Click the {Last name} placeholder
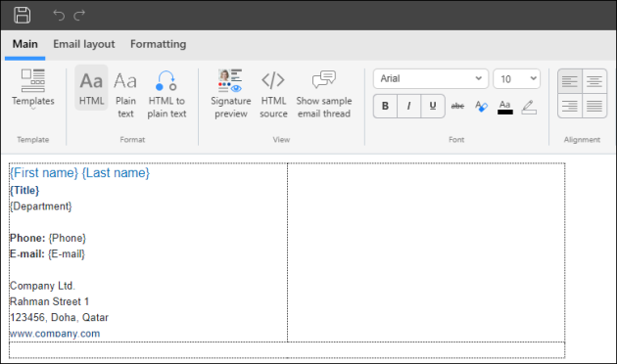617x364 pixels. pos(116,173)
